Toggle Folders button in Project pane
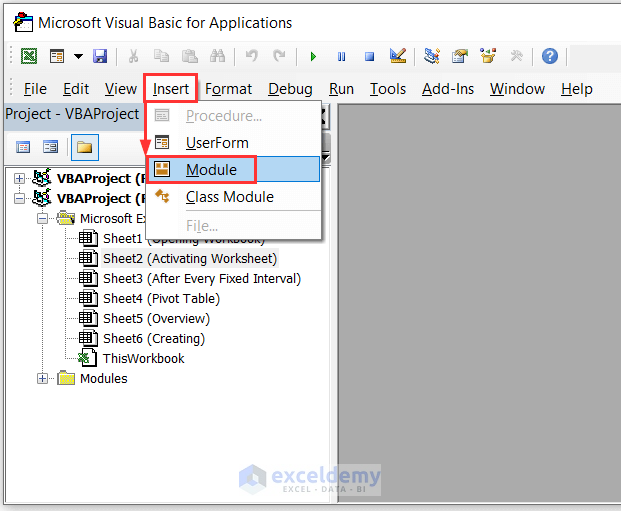 coord(85,147)
